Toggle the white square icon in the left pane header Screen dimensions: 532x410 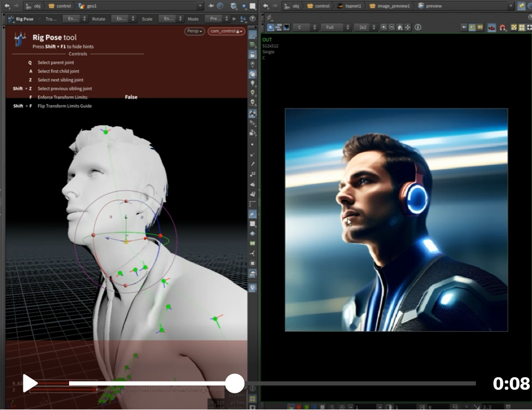(x=253, y=6)
